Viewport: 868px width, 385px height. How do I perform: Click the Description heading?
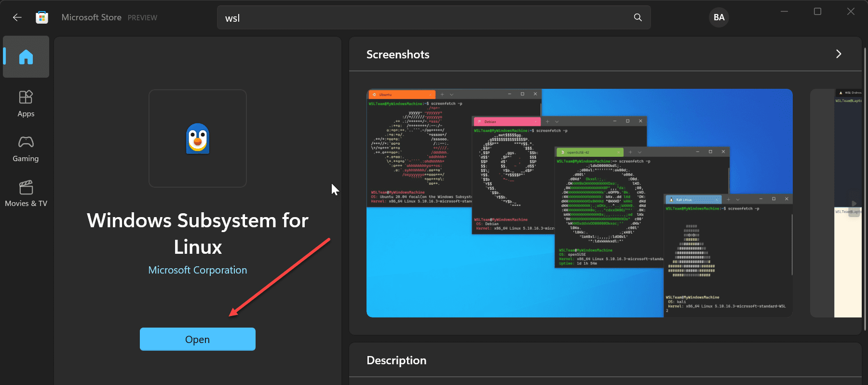tap(396, 360)
